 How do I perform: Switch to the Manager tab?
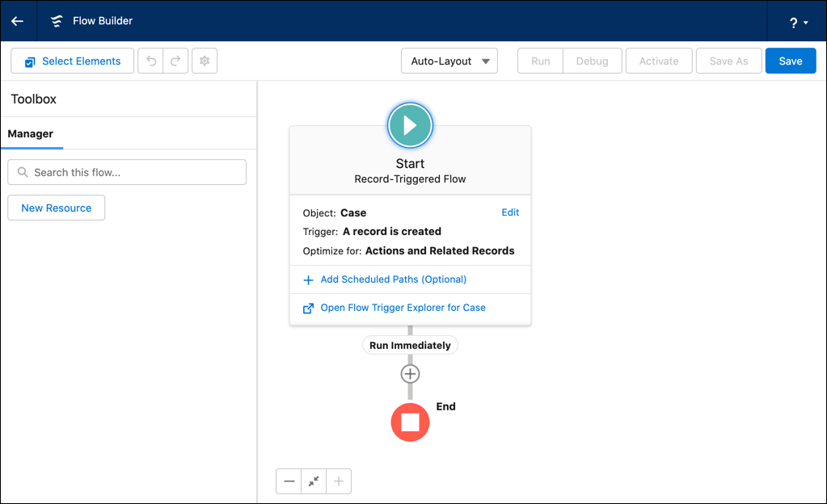tap(31, 134)
